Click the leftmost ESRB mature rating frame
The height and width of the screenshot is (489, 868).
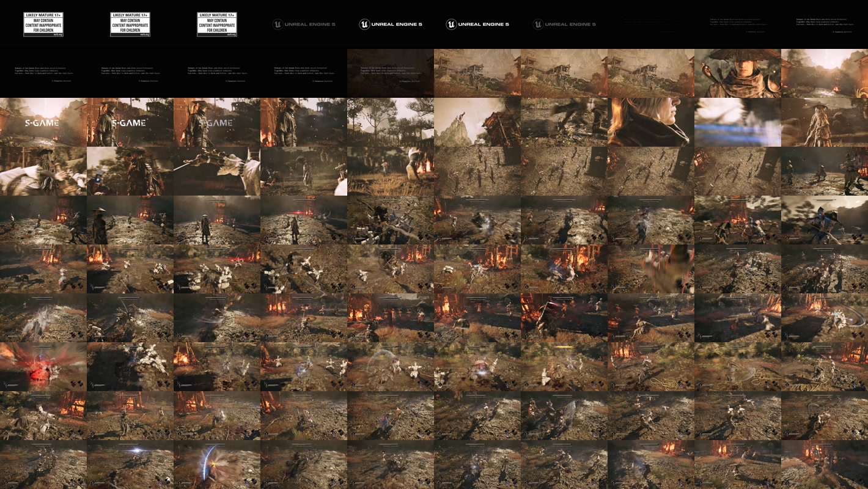click(43, 24)
